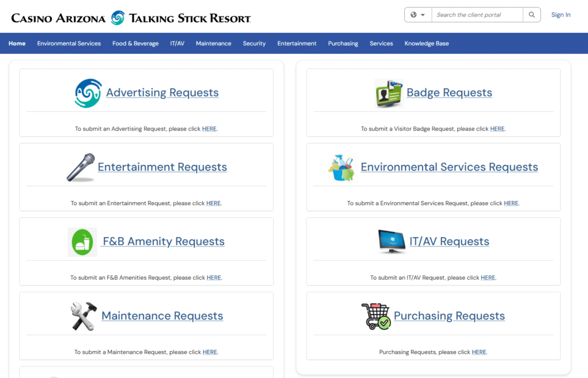Screen dimensions: 588x378
Task: Click HERE in the IT/AV Request sentence
Action: click(488, 277)
